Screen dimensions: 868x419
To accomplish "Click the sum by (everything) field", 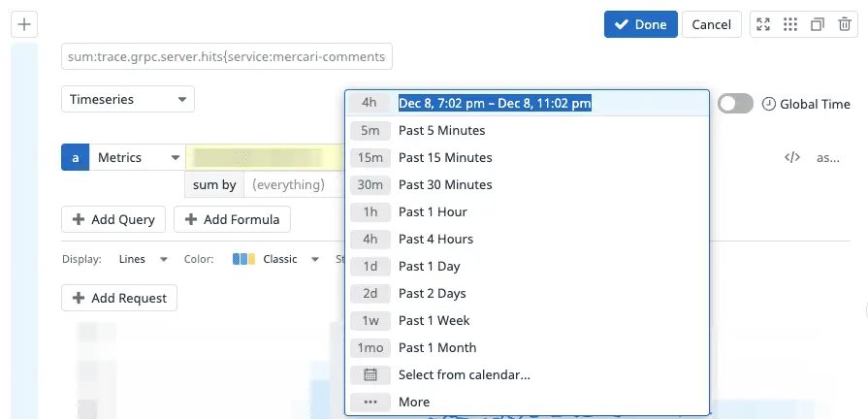I will pos(288,184).
